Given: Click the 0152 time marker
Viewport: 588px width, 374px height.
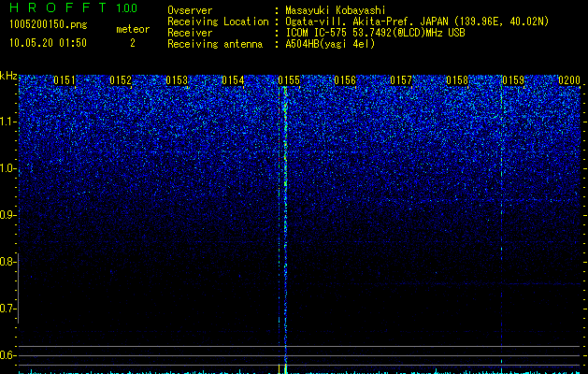Looking at the screenshot, I should [121, 80].
